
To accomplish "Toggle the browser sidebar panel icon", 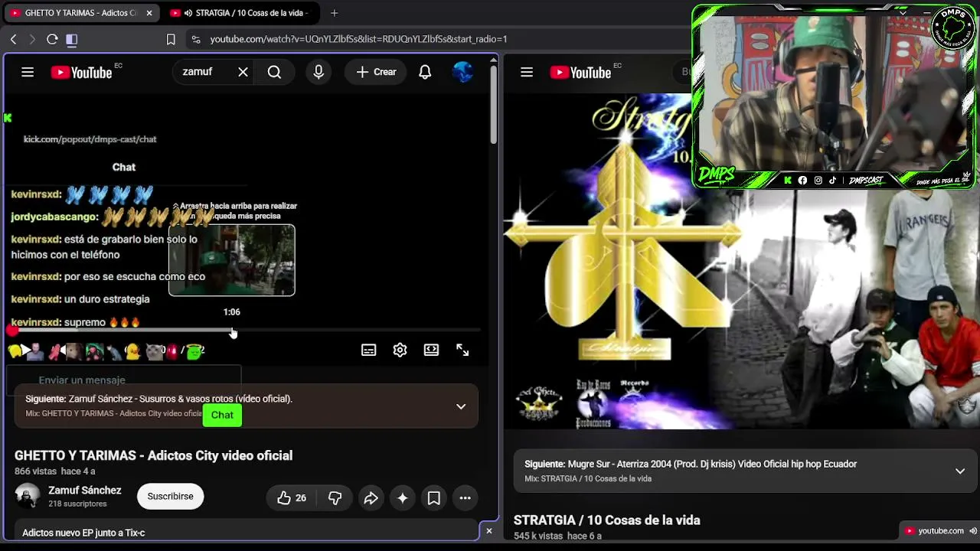I will [x=72, y=39].
